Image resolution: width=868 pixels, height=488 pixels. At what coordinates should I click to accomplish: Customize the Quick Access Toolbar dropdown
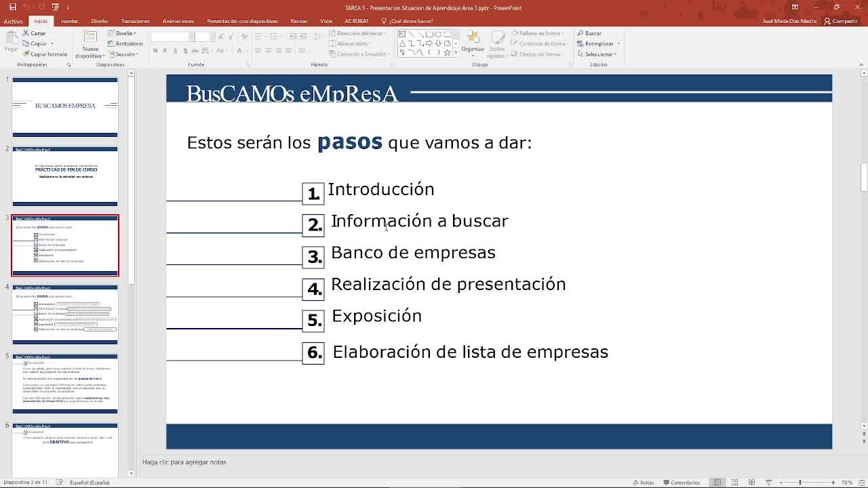click(68, 7)
